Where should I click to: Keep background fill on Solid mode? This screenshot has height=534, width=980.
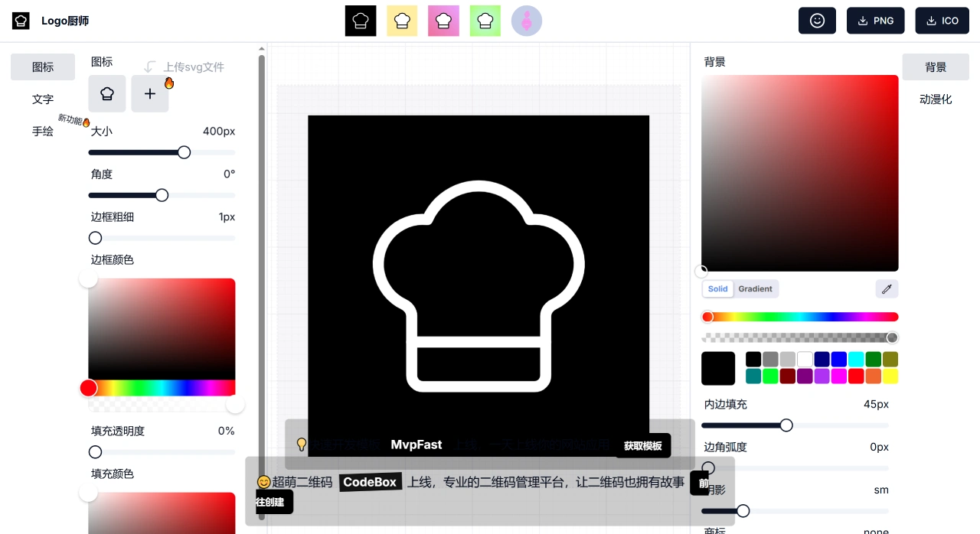(717, 288)
